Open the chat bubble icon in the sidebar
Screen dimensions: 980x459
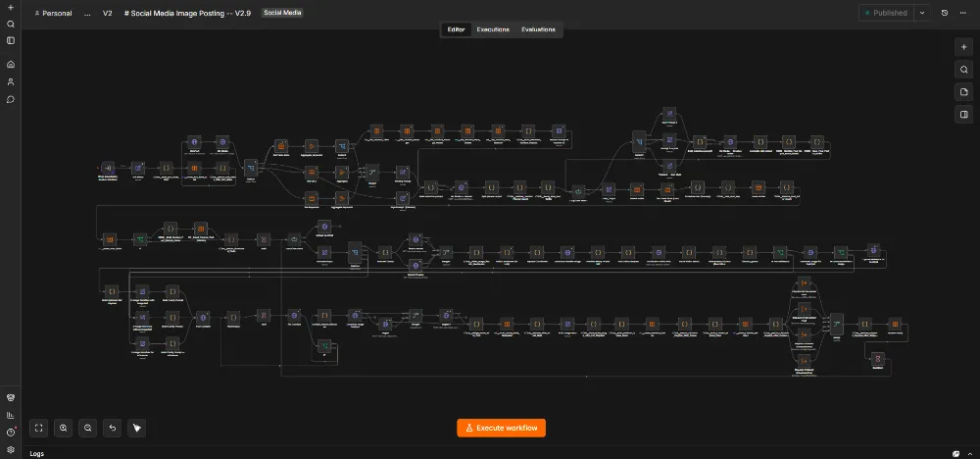(x=11, y=99)
